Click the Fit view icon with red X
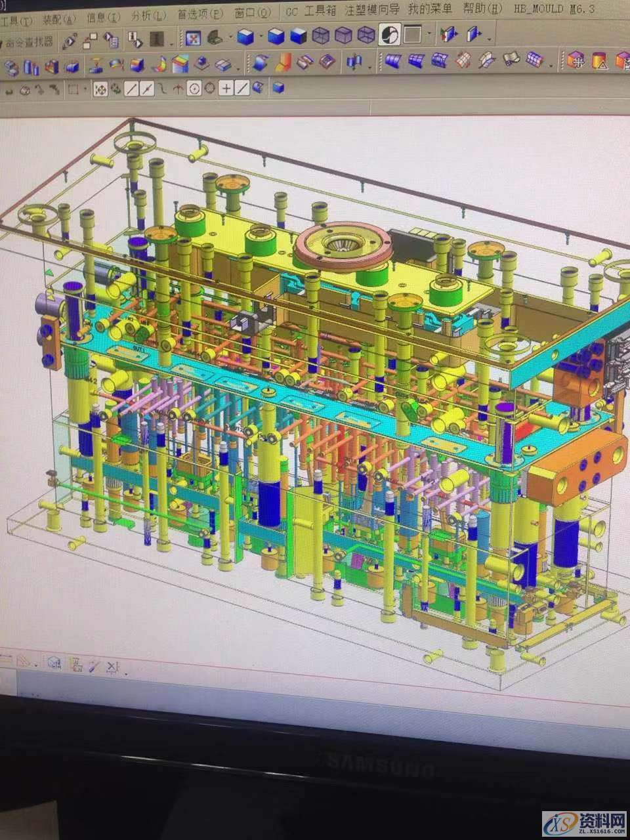Image resolution: width=630 pixels, height=840 pixels. click(x=194, y=37)
